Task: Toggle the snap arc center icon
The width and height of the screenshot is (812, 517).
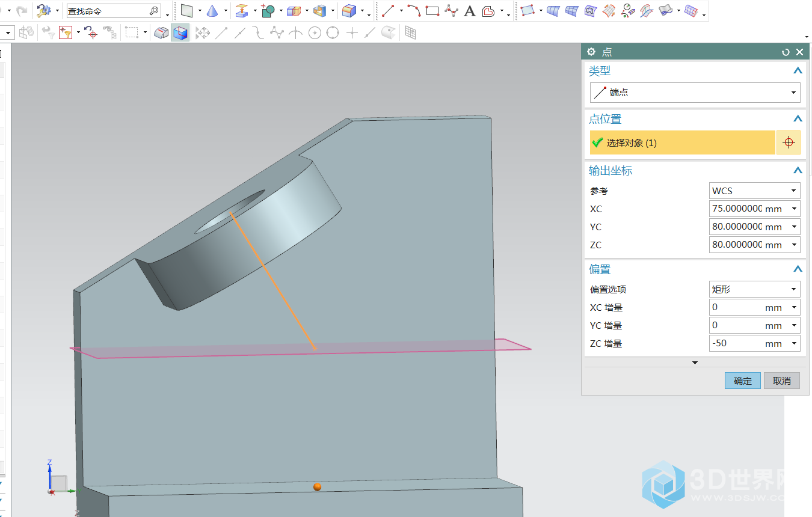Action: point(315,32)
